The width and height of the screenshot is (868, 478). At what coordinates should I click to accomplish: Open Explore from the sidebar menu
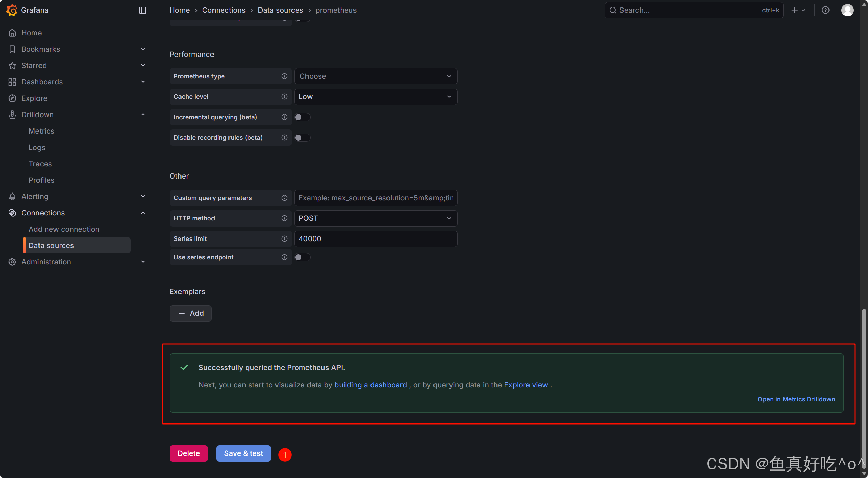click(x=34, y=98)
